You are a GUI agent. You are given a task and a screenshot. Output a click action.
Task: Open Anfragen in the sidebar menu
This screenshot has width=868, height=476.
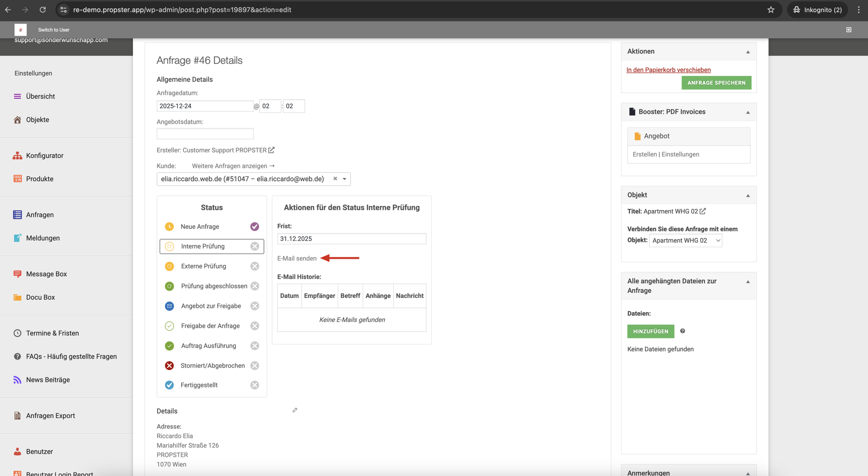[x=40, y=215]
